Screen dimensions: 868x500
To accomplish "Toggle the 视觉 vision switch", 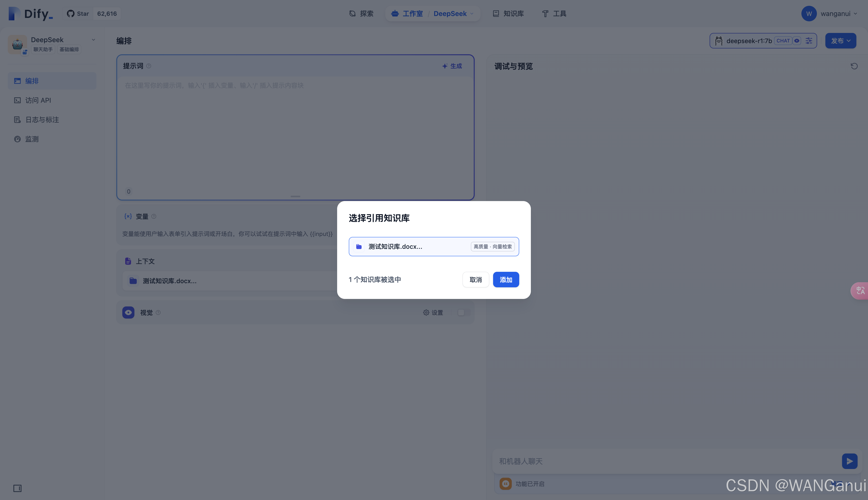I will (464, 312).
